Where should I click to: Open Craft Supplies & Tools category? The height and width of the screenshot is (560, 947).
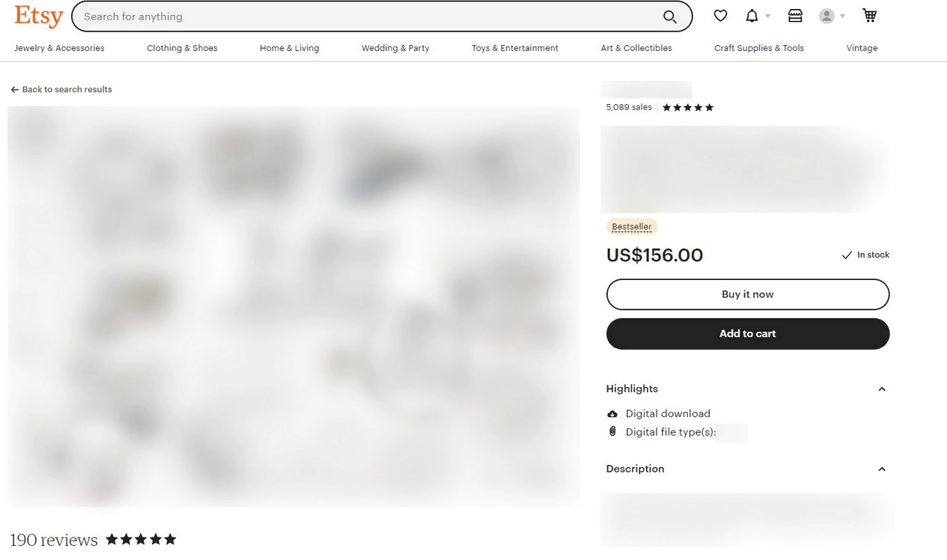coord(759,48)
